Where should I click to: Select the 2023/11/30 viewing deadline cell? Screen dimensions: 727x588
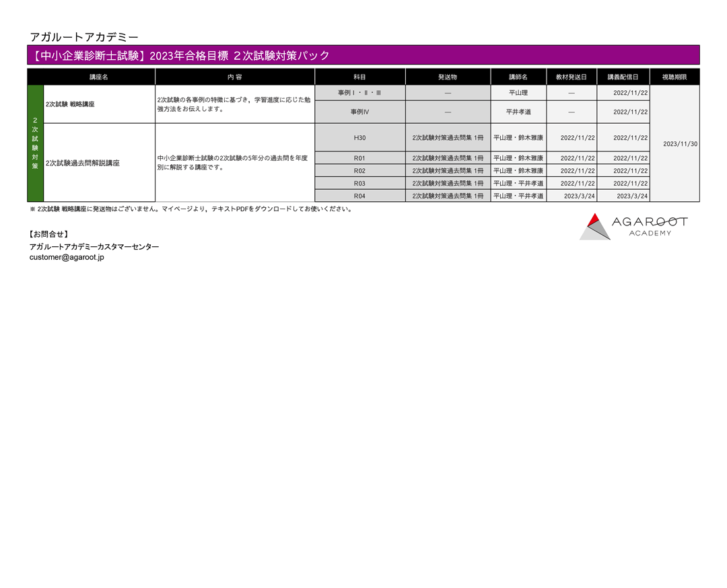click(x=674, y=144)
